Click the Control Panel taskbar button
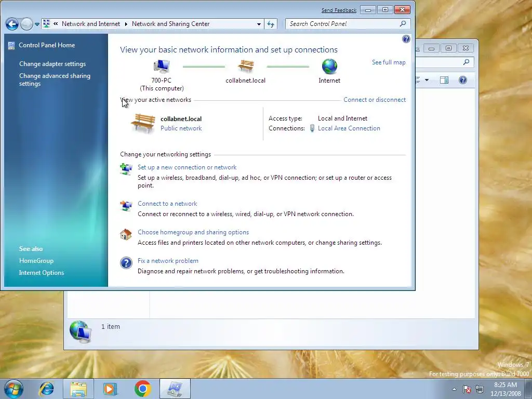Viewport: 532px width, 399px height. pyautogui.click(x=175, y=389)
